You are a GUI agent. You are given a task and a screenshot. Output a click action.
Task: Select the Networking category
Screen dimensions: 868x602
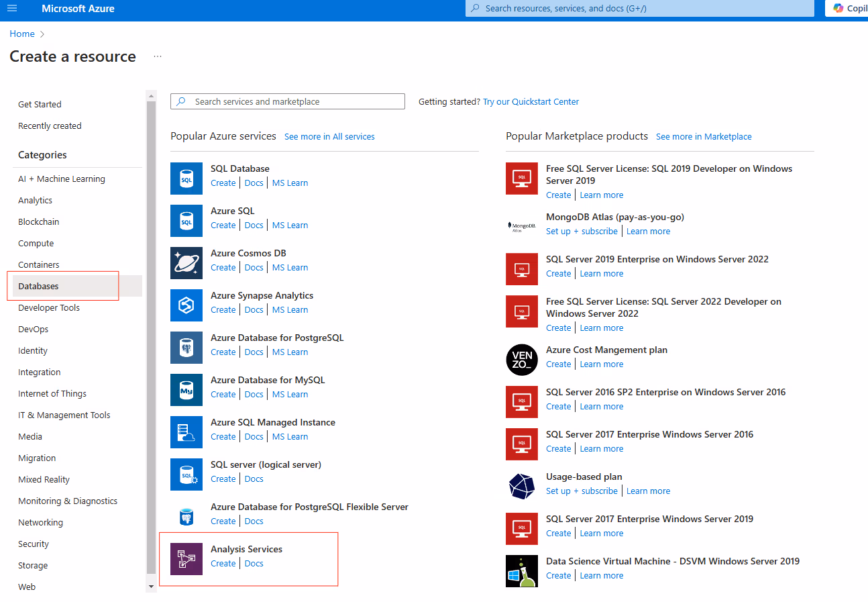40,522
